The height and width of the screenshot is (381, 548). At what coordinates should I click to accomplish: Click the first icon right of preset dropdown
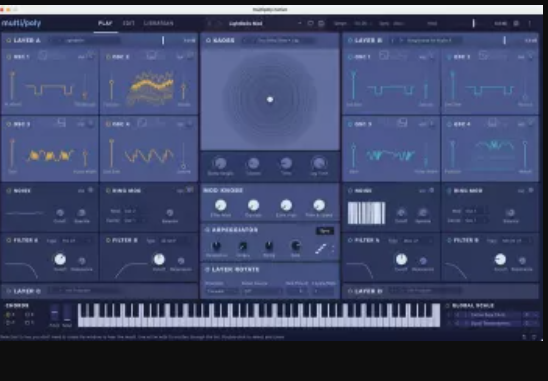(x=310, y=23)
